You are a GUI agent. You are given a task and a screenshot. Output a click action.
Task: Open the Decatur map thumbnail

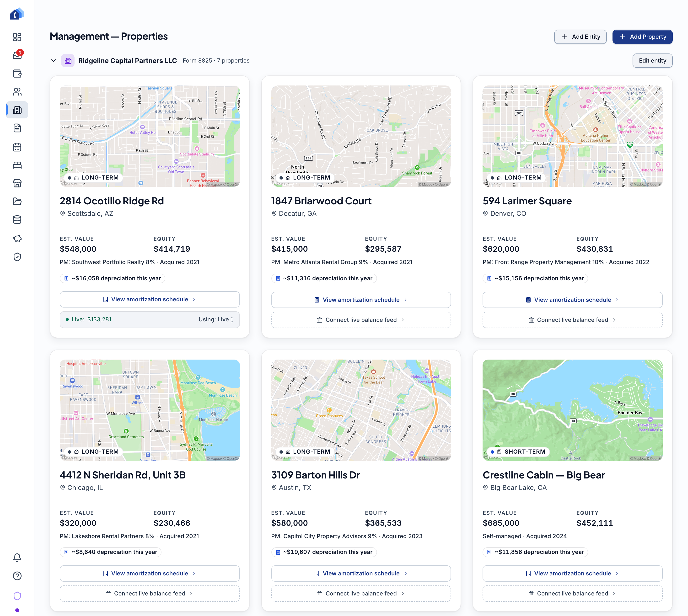[361, 136]
